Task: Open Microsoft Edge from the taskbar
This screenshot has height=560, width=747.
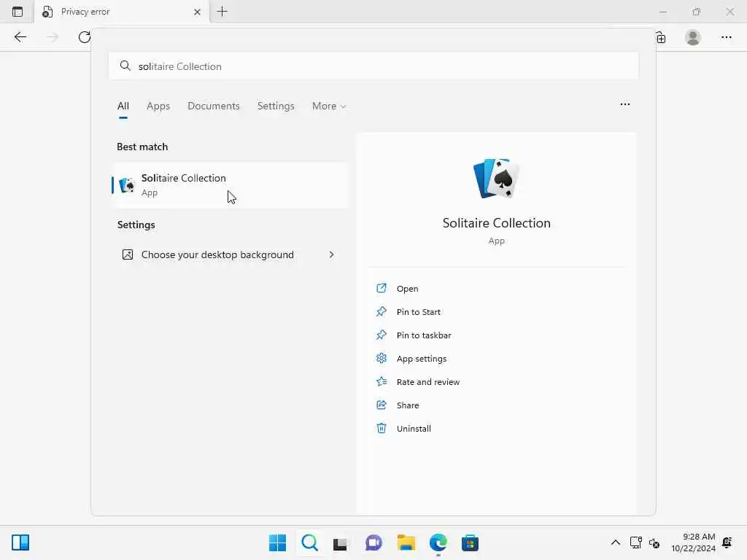Action: pos(438,542)
